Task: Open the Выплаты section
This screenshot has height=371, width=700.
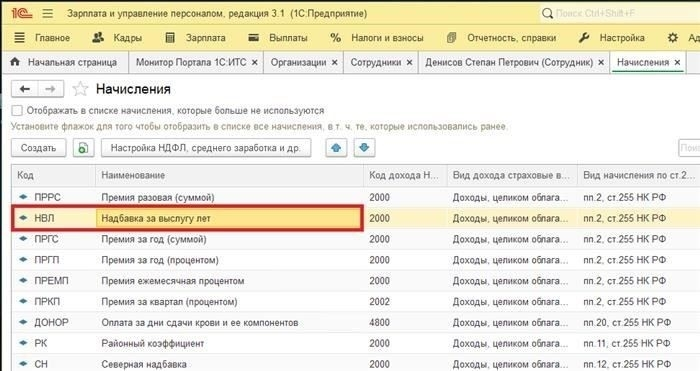Action: click(x=278, y=38)
